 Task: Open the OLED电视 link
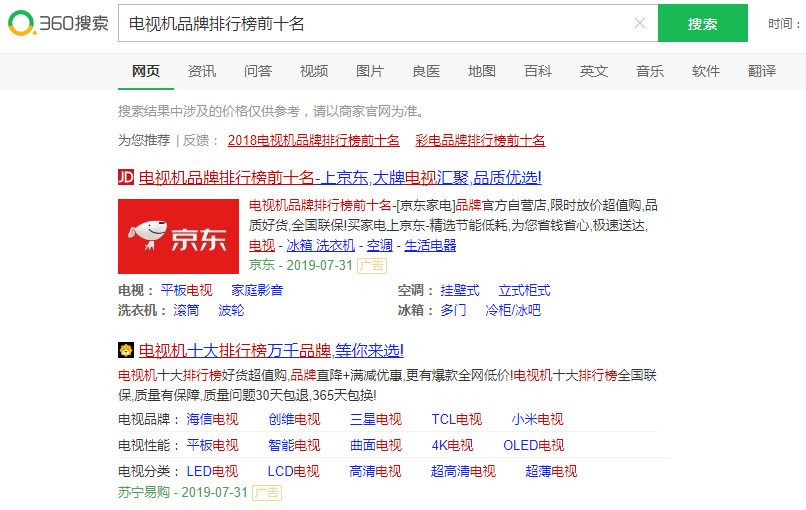click(x=534, y=445)
